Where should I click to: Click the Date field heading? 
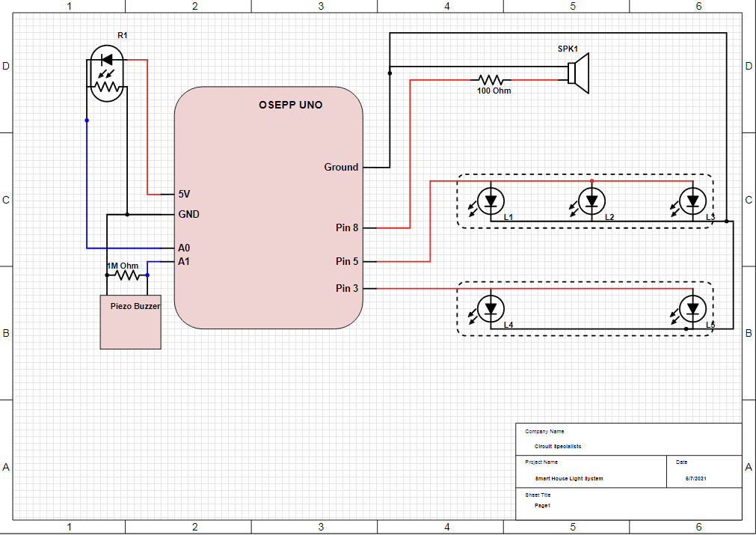[682, 462]
